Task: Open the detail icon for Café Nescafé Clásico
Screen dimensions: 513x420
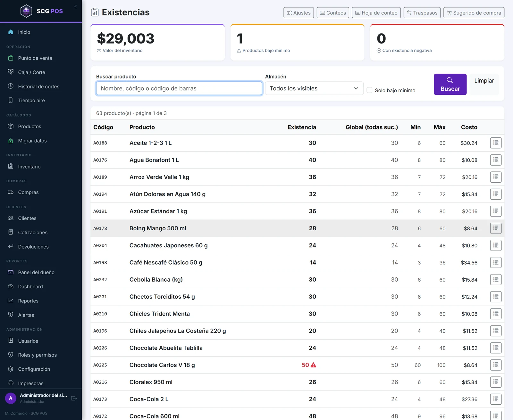Action: tap(496, 262)
